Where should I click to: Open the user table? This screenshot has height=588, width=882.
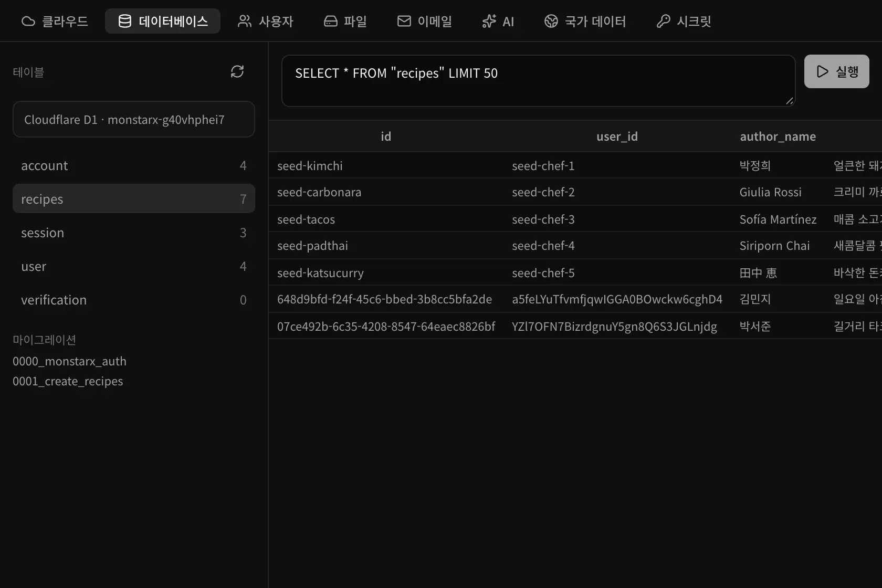click(134, 266)
